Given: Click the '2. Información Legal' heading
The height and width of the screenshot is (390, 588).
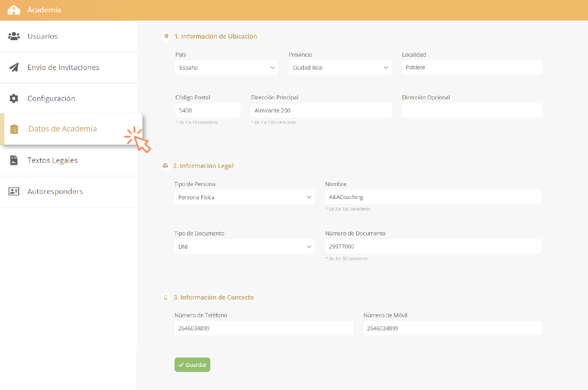Looking at the screenshot, I should click(x=203, y=166).
